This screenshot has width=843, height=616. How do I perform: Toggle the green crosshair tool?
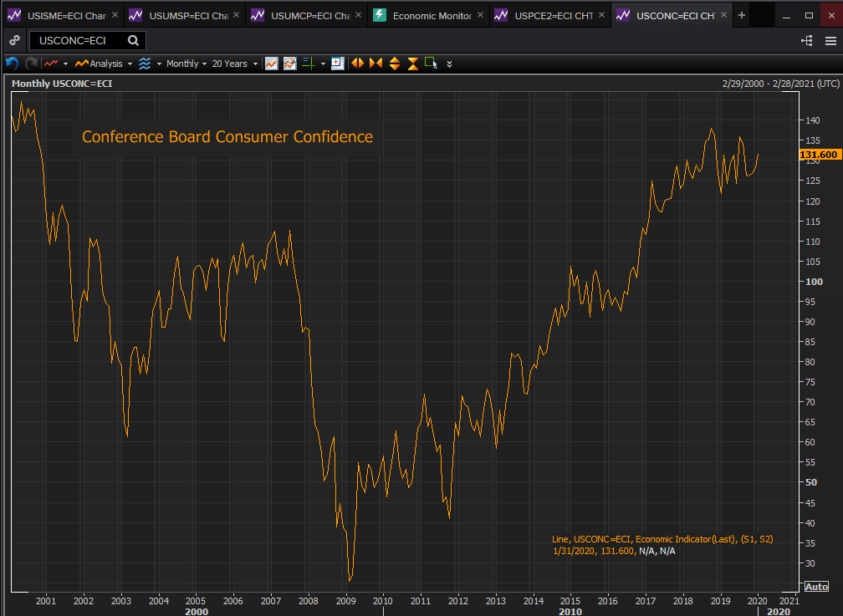309,64
